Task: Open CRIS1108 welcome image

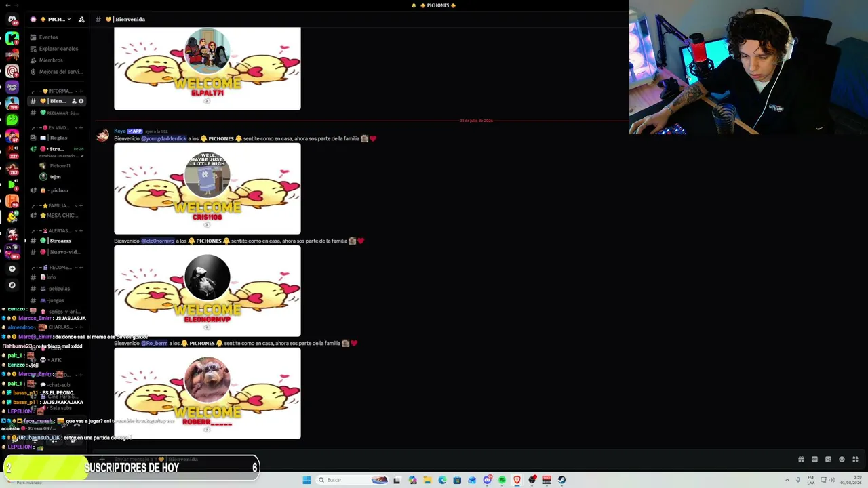Action: coord(208,188)
